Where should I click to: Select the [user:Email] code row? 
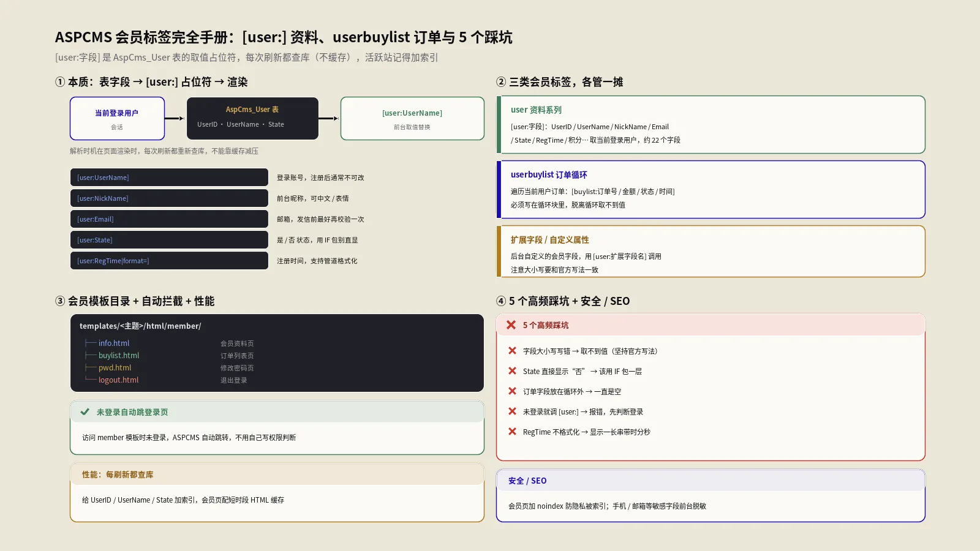(169, 219)
